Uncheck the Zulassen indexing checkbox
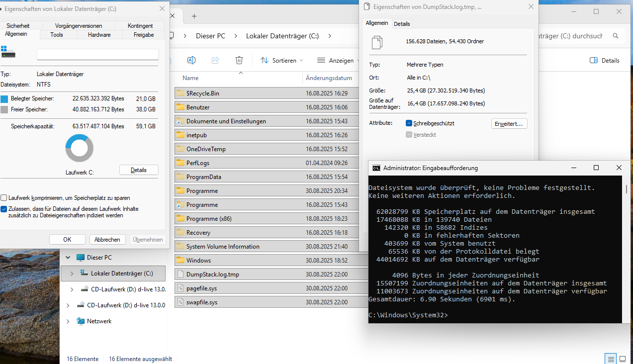The height and width of the screenshot is (364, 633). pos(4,209)
